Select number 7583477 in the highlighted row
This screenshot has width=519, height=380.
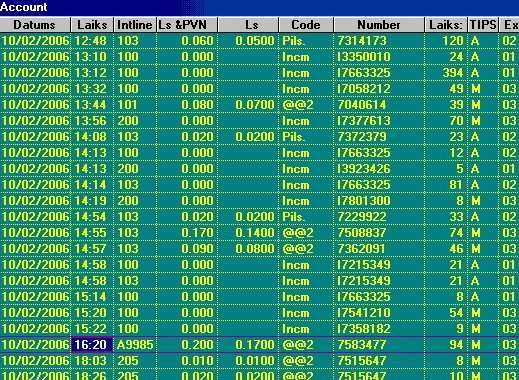[362, 345]
